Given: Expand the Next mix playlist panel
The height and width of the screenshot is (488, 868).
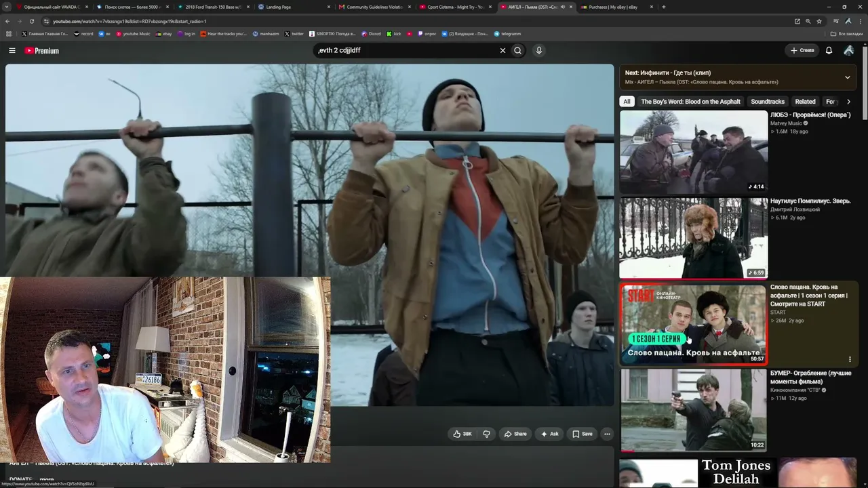Looking at the screenshot, I should click(847, 77).
